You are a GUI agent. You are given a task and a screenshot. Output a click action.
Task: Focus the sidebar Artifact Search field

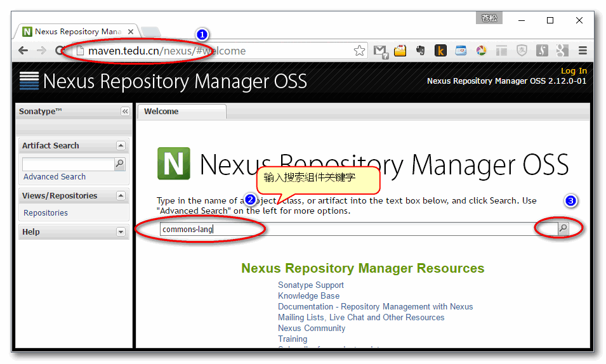[x=69, y=164]
